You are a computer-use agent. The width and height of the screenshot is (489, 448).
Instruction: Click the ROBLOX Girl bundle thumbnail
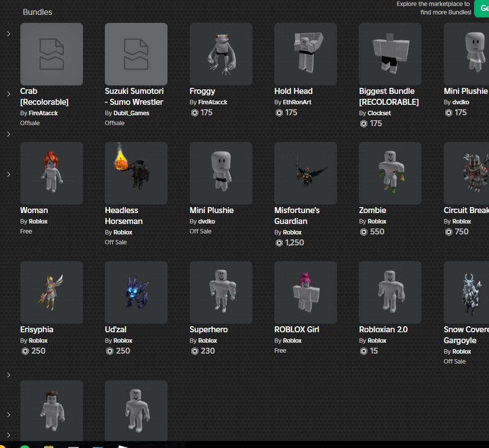pyautogui.click(x=305, y=292)
